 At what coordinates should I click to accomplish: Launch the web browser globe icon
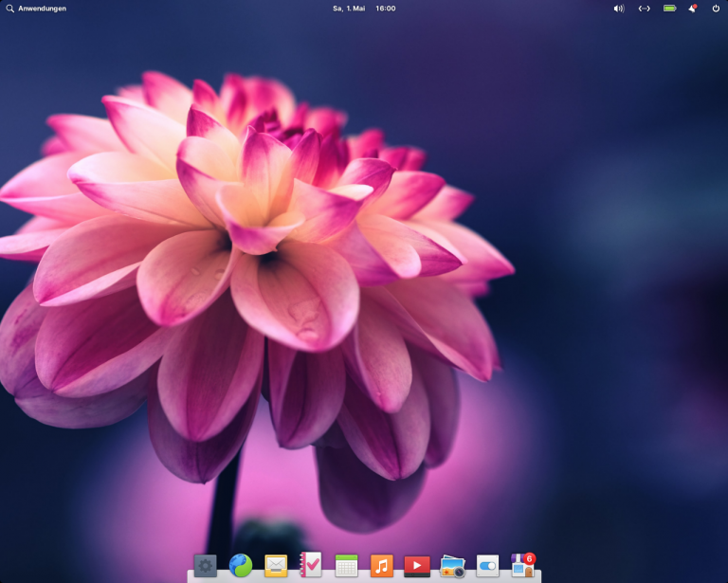[241, 565]
